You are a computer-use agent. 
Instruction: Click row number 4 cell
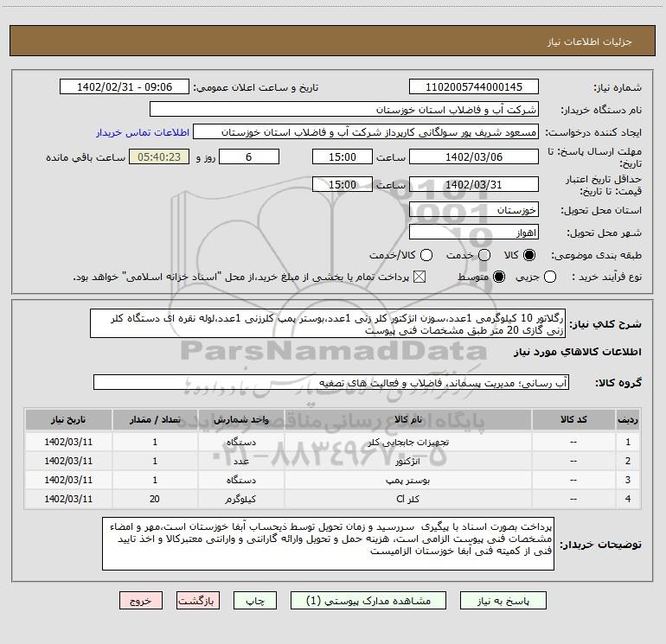click(x=628, y=499)
